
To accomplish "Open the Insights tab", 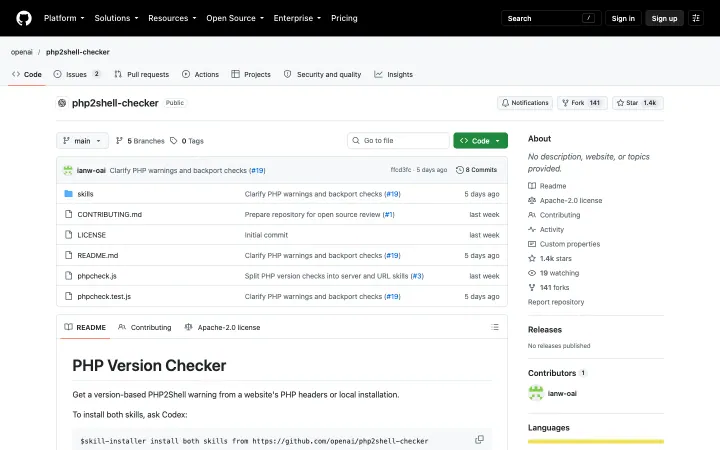I will point(394,74).
